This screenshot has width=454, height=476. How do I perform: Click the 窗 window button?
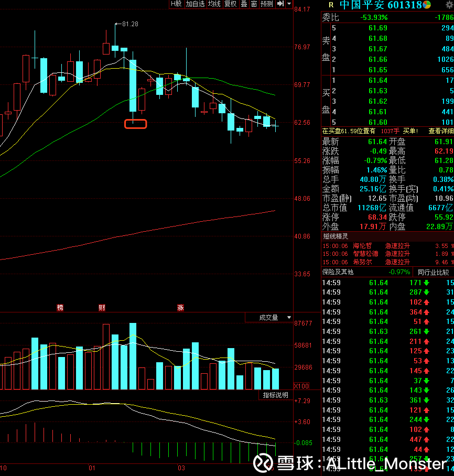pos(254,4)
